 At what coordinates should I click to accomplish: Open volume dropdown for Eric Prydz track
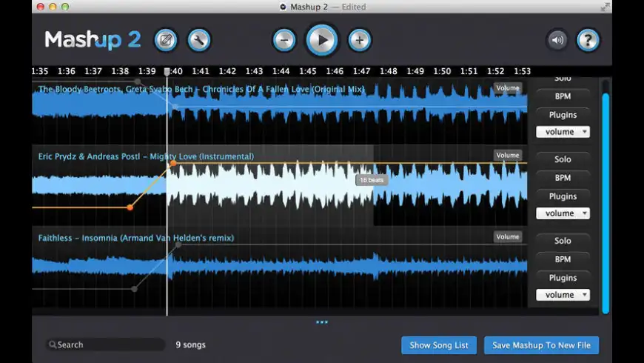(563, 213)
